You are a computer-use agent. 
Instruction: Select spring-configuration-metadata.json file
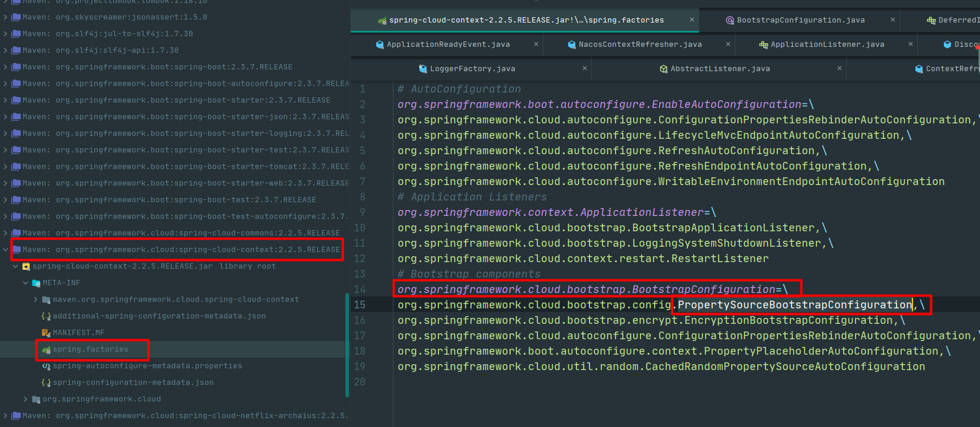click(x=133, y=383)
